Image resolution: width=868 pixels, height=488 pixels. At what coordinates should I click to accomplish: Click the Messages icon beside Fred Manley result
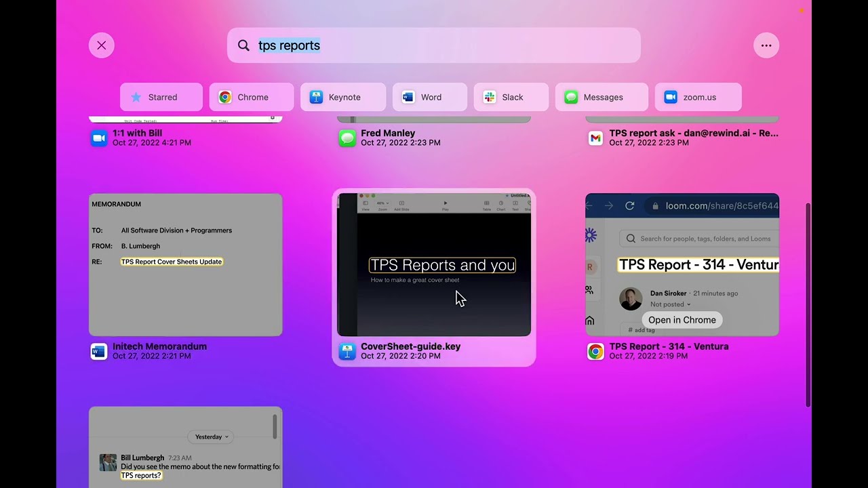coord(347,138)
